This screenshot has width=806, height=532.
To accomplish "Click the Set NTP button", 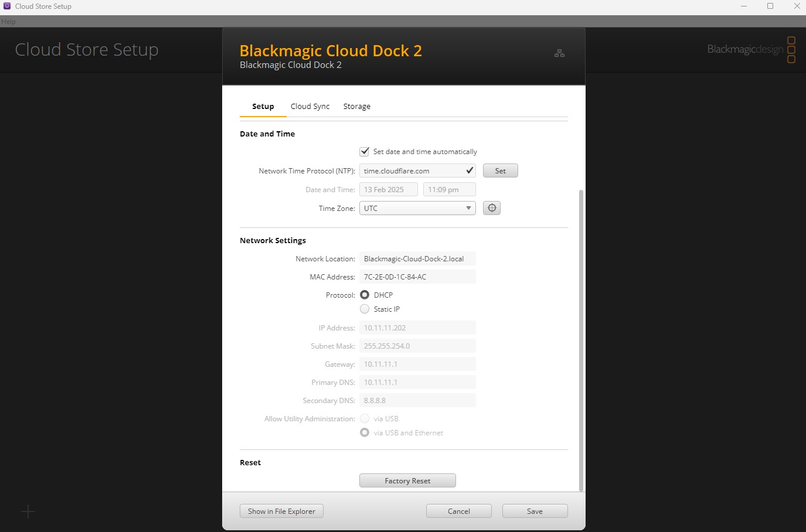I will 501,170.
